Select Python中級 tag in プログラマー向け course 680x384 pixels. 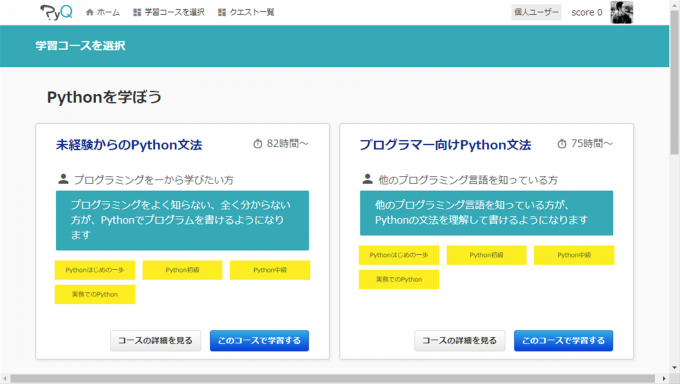[x=574, y=255]
